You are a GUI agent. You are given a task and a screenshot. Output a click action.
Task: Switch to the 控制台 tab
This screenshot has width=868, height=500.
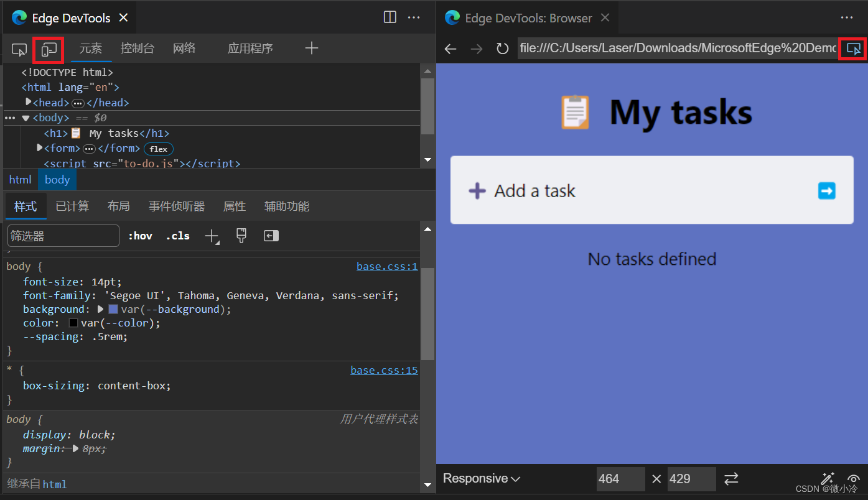137,49
